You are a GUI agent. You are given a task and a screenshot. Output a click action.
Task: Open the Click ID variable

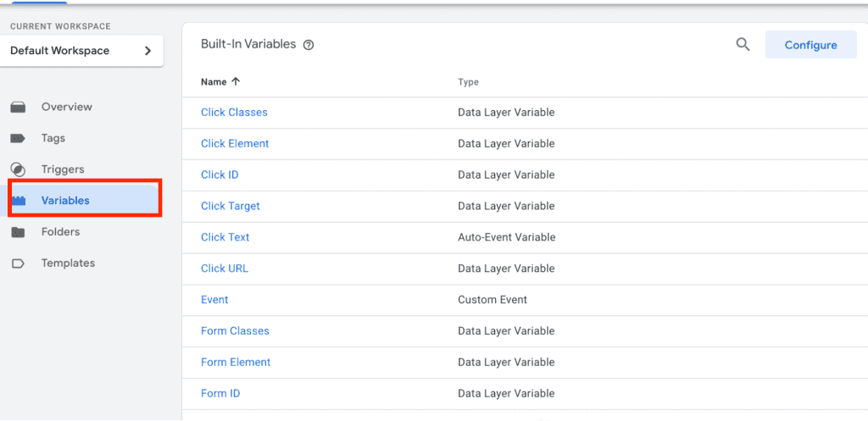(x=220, y=174)
